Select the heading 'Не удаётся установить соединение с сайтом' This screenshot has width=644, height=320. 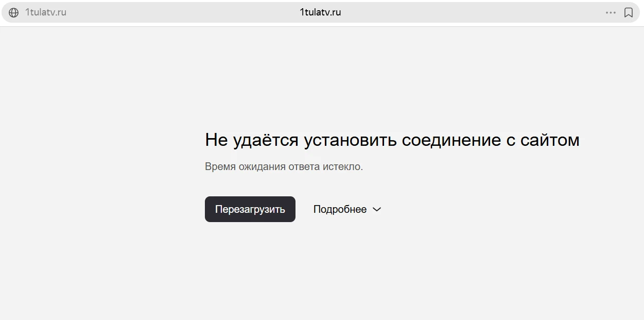point(392,140)
